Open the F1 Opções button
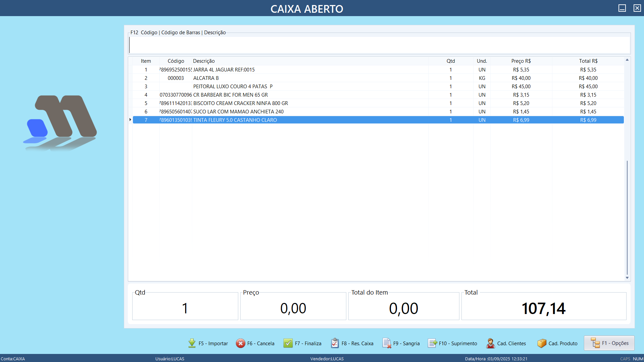This screenshot has width=644, height=362. 609,343
